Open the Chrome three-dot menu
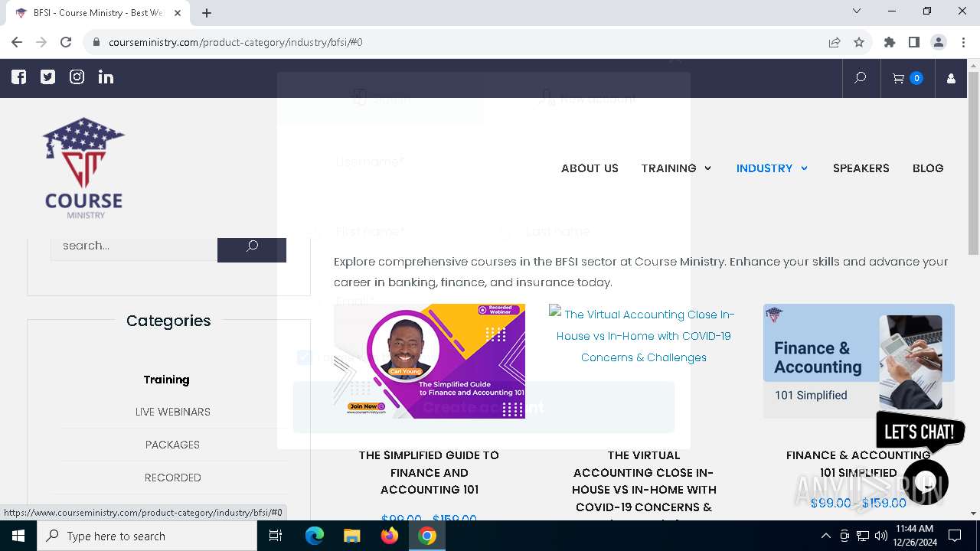Viewport: 980px width, 551px height. 963,42
